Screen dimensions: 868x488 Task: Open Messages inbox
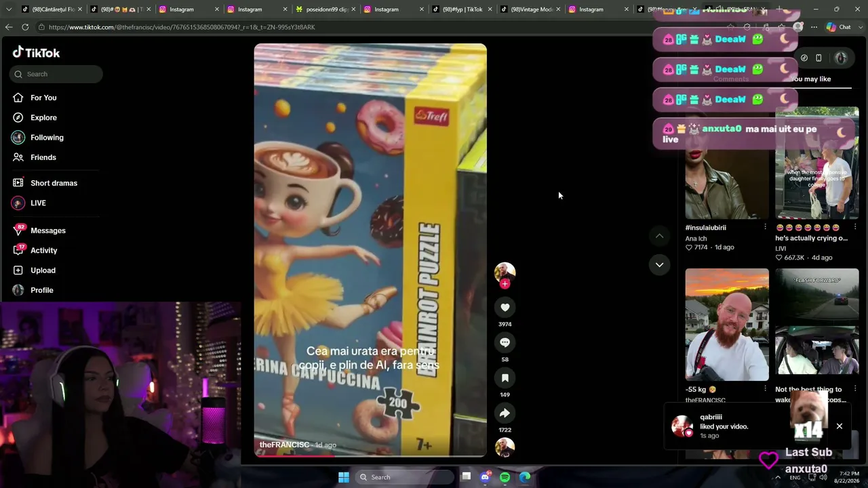47,230
